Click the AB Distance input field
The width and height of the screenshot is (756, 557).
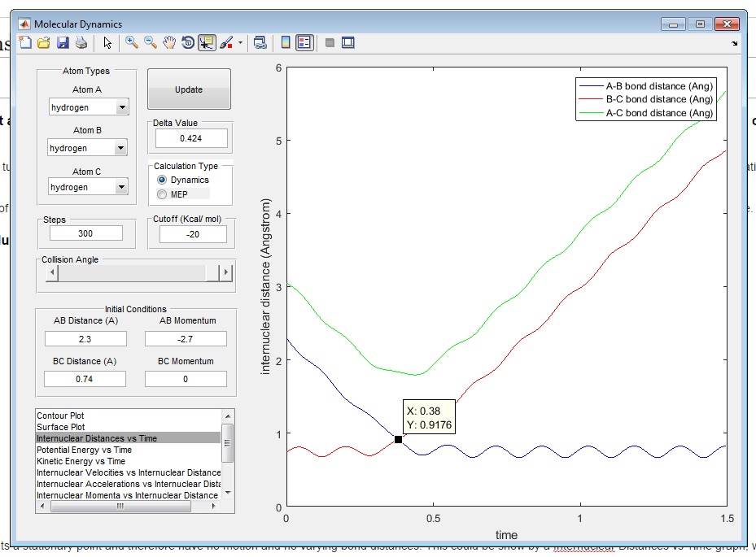[x=85, y=339]
